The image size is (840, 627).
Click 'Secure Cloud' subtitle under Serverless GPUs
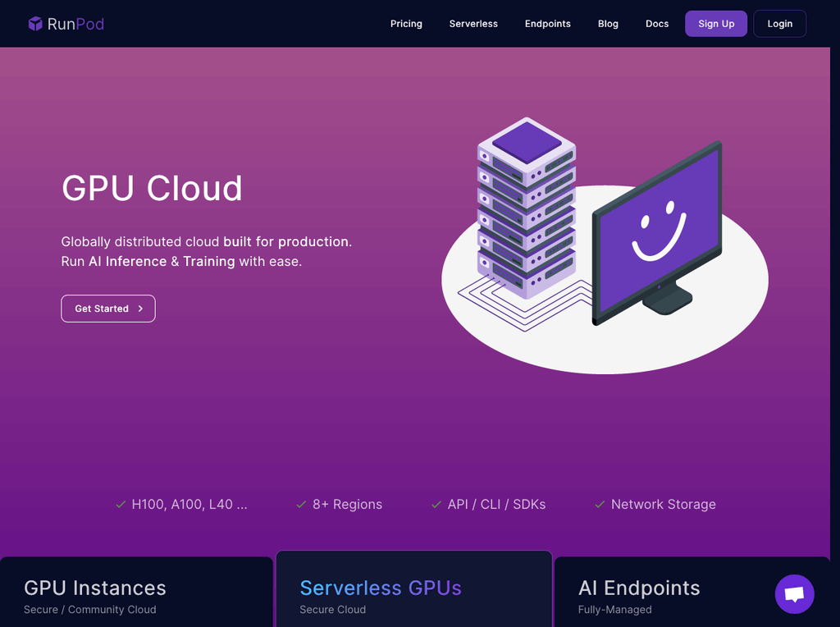pos(333,609)
